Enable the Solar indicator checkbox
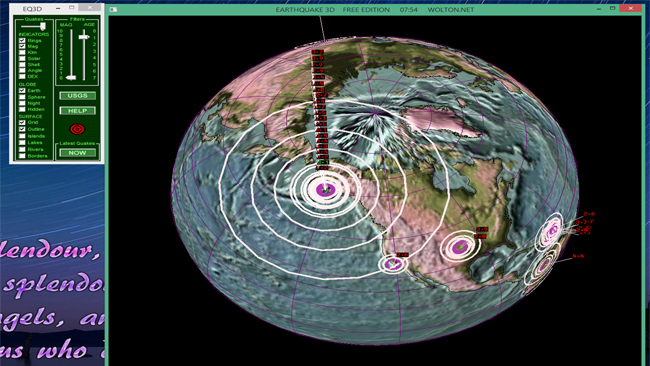This screenshot has width=650, height=366. click(22, 58)
